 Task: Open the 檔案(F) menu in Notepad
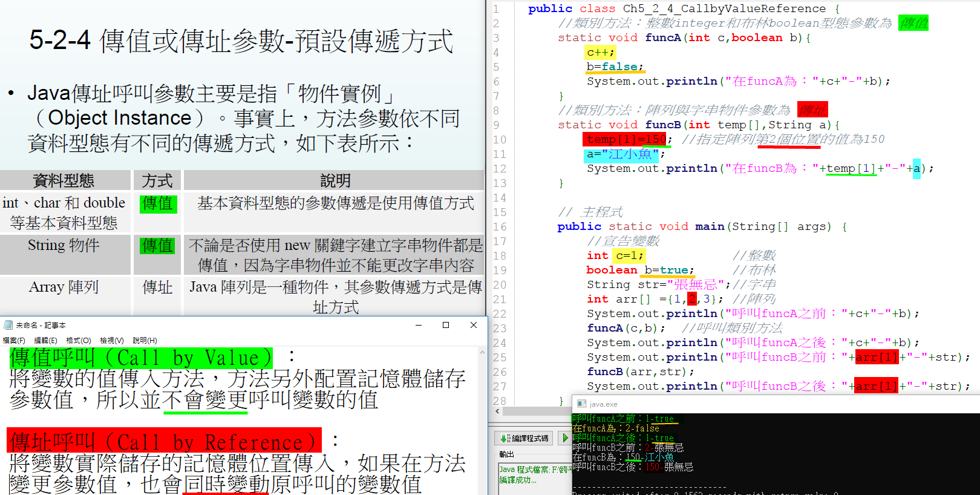pos(14,341)
